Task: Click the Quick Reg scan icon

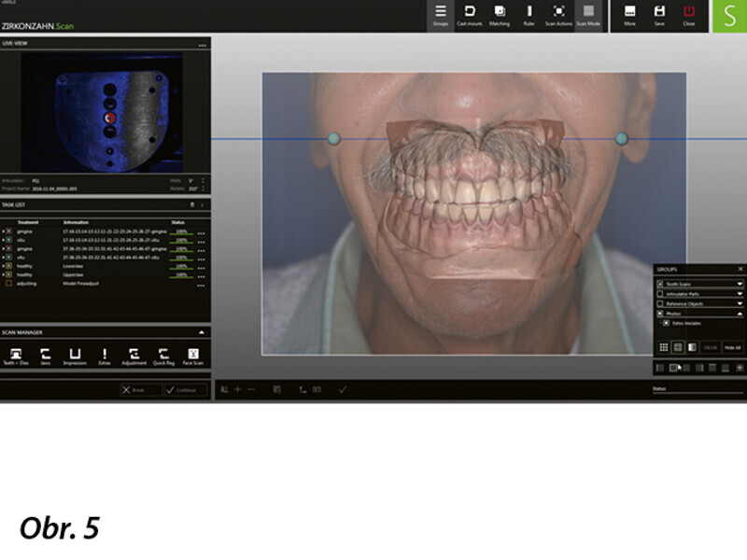Action: (x=163, y=356)
